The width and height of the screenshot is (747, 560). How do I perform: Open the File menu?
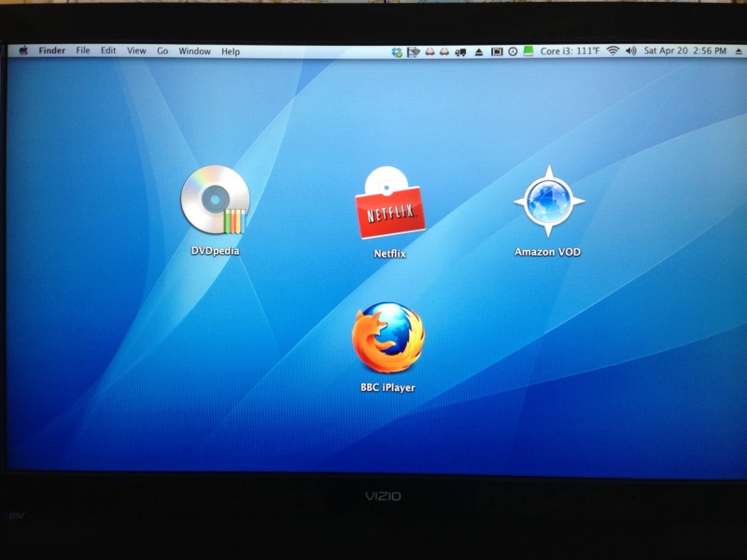point(83,50)
